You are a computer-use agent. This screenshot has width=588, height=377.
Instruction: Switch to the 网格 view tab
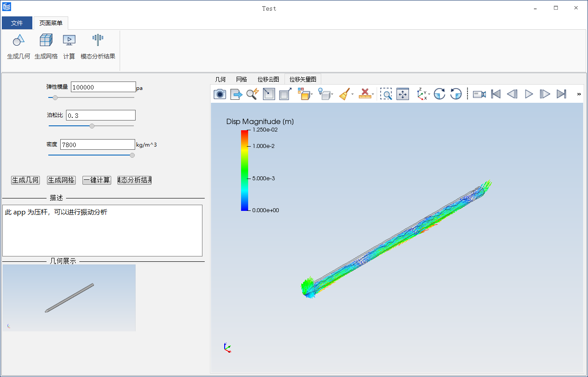241,79
